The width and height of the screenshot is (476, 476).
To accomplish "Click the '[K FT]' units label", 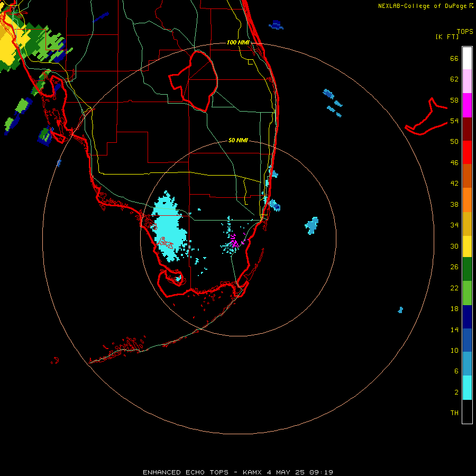I will (447, 36).
